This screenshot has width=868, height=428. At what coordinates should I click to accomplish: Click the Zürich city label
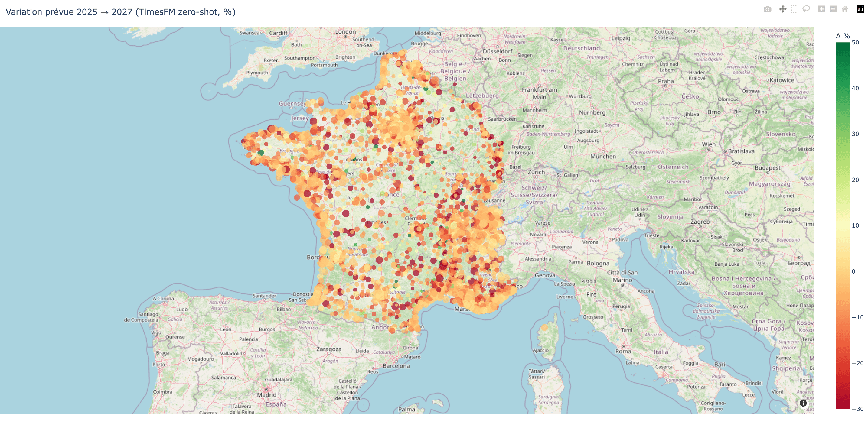[x=536, y=172]
